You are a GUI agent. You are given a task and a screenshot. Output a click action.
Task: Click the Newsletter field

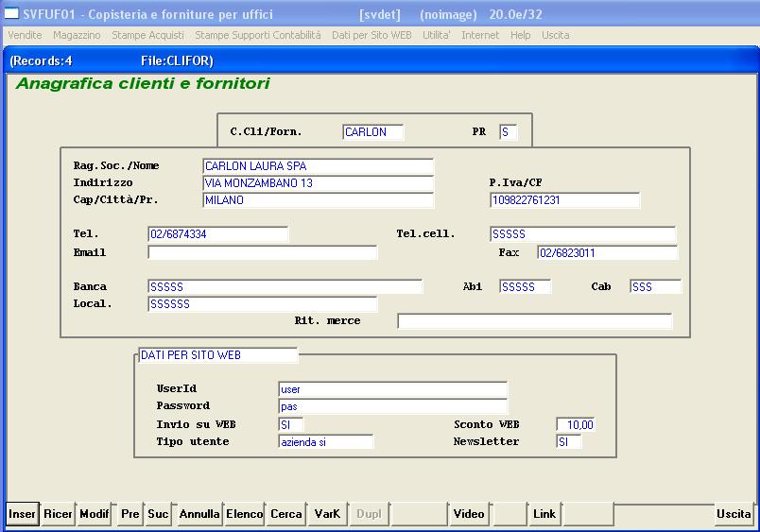pos(568,442)
